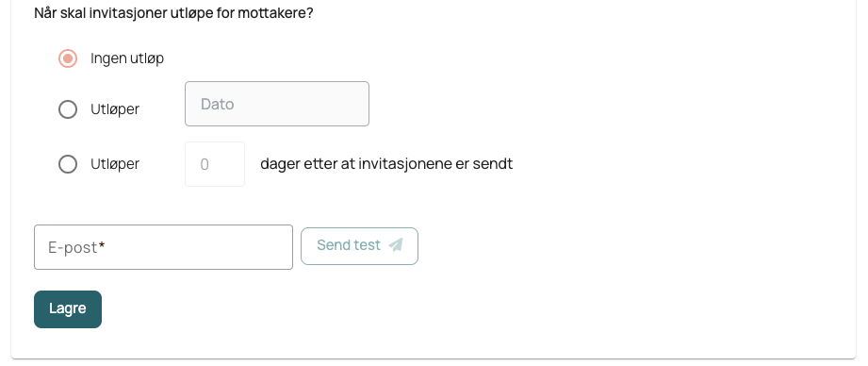
Task: Click the Utløper label next to Dato
Action: click(x=115, y=109)
